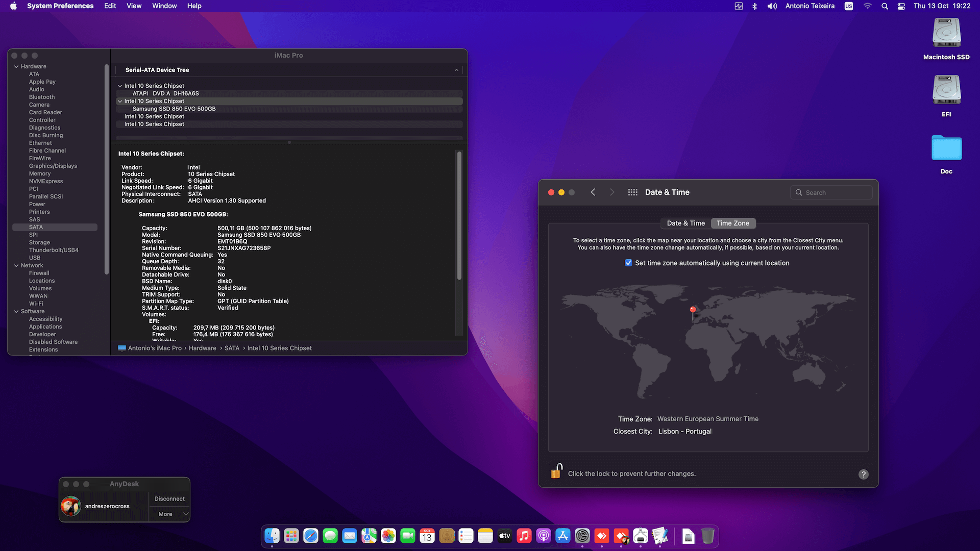Select SATA in the Hardware sidebar
The height and width of the screenshot is (551, 980).
(x=35, y=227)
